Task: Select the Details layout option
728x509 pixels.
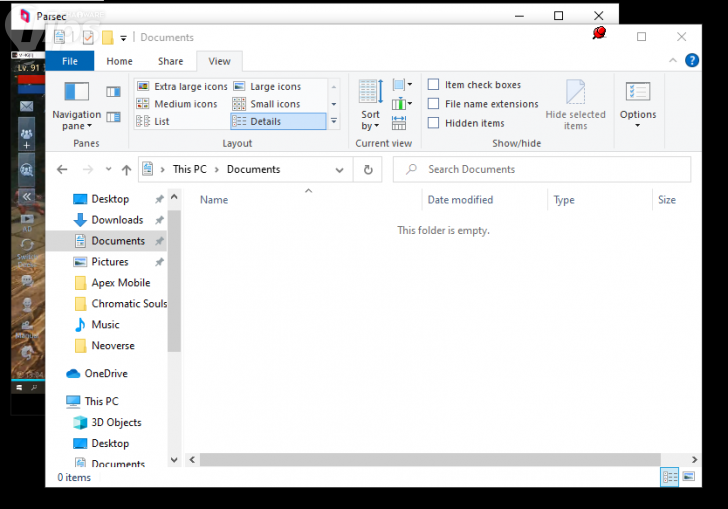Action: click(x=278, y=121)
